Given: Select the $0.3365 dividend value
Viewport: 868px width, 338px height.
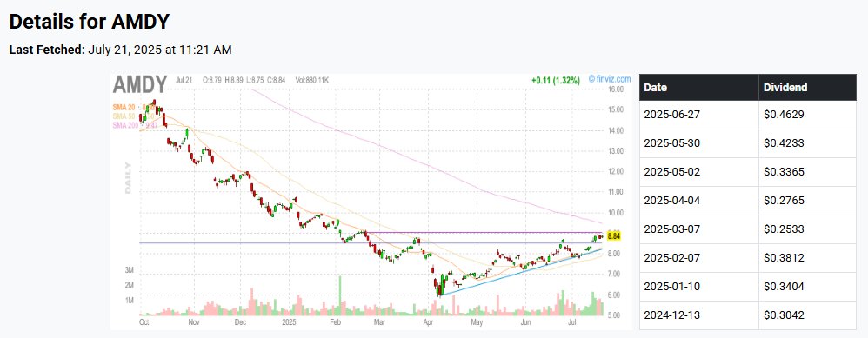Looking at the screenshot, I should [784, 172].
